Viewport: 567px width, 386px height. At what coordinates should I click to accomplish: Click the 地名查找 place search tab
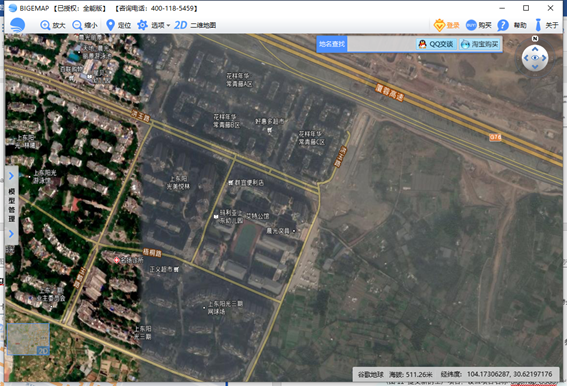pos(332,44)
